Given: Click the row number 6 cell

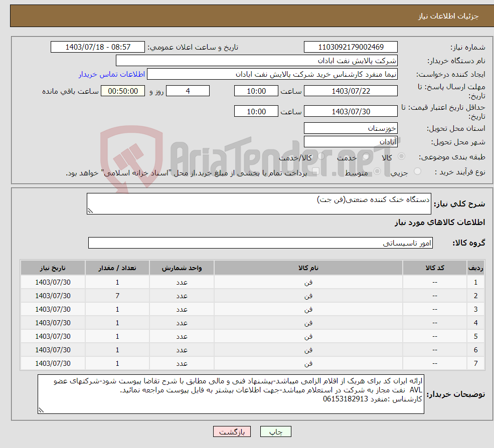Looking at the screenshot, I should coord(475,350).
